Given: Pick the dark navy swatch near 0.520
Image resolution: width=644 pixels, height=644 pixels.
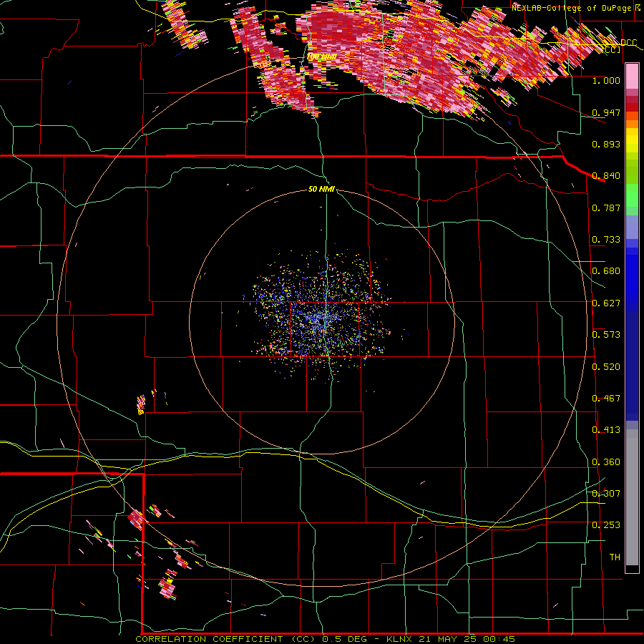Looking at the screenshot, I should 632,366.
